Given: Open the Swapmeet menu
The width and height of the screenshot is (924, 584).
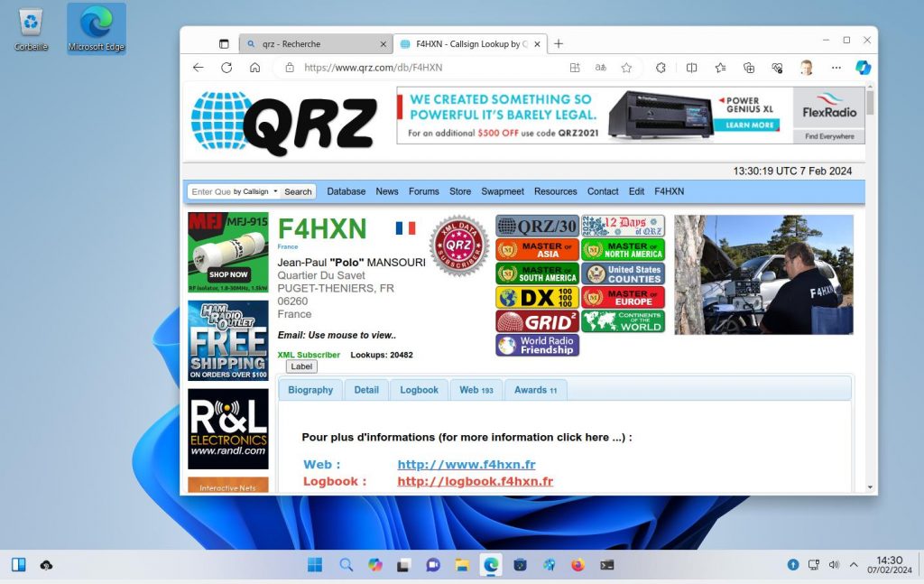Looking at the screenshot, I should pyautogui.click(x=503, y=191).
